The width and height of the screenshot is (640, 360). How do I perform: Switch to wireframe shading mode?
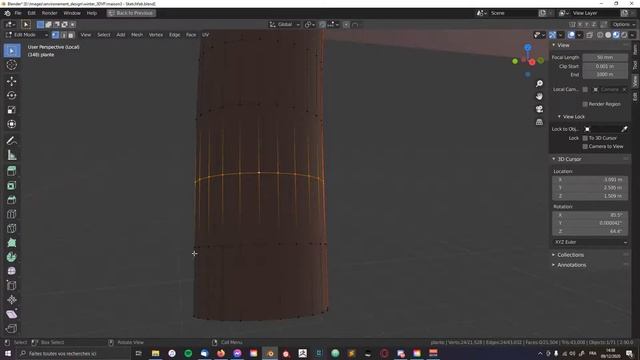point(600,35)
